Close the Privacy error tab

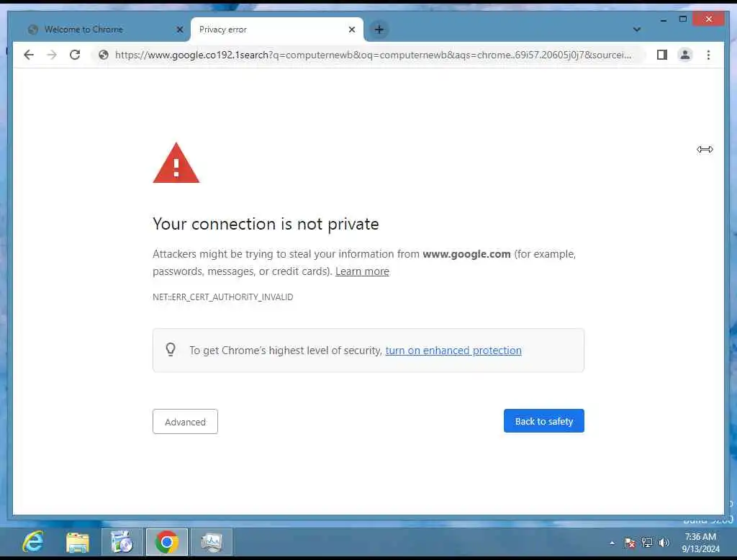[x=351, y=30]
